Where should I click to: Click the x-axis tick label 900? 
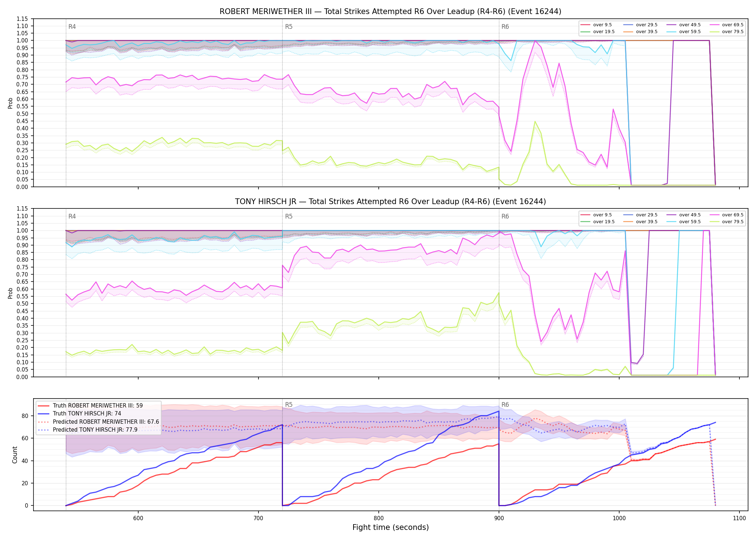click(499, 518)
